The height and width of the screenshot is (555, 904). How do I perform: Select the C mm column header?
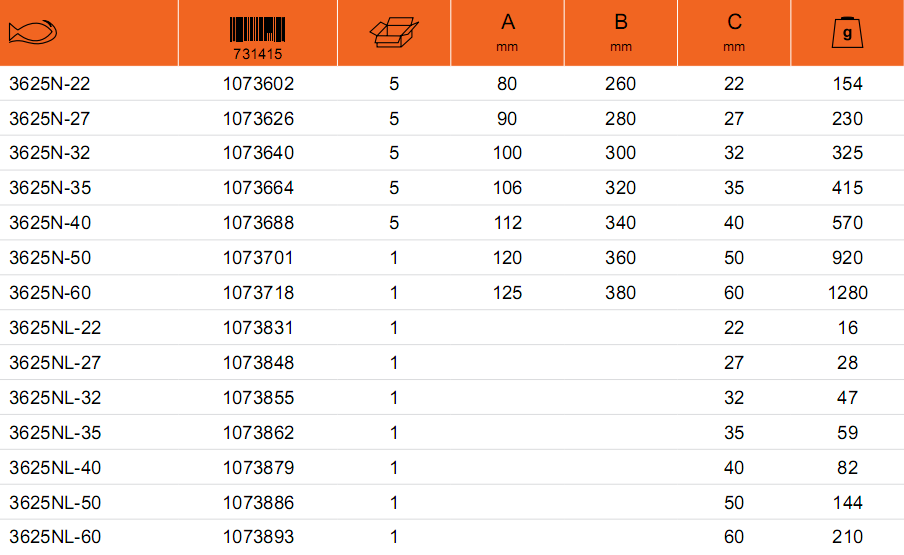pos(734,32)
